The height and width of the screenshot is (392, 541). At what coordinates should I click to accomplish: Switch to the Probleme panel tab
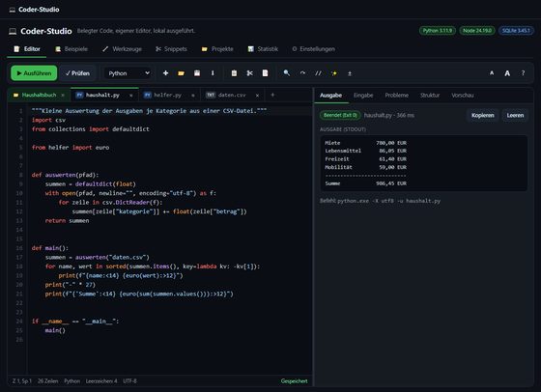(x=397, y=96)
